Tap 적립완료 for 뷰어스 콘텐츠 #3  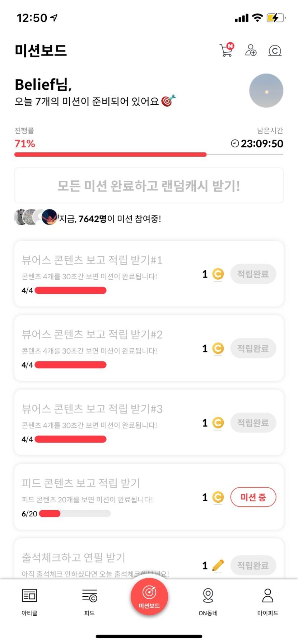(253, 423)
